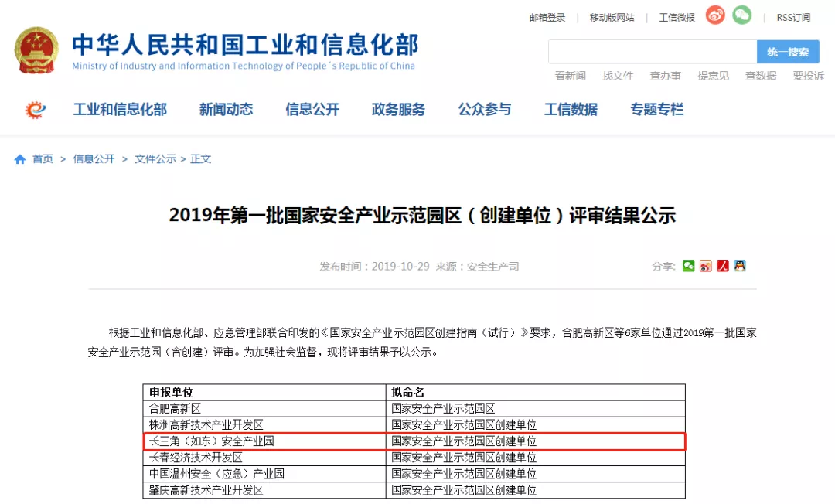Viewport: 835px width, 504px height.
Task: Select 查办事 search category
Action: click(x=666, y=76)
